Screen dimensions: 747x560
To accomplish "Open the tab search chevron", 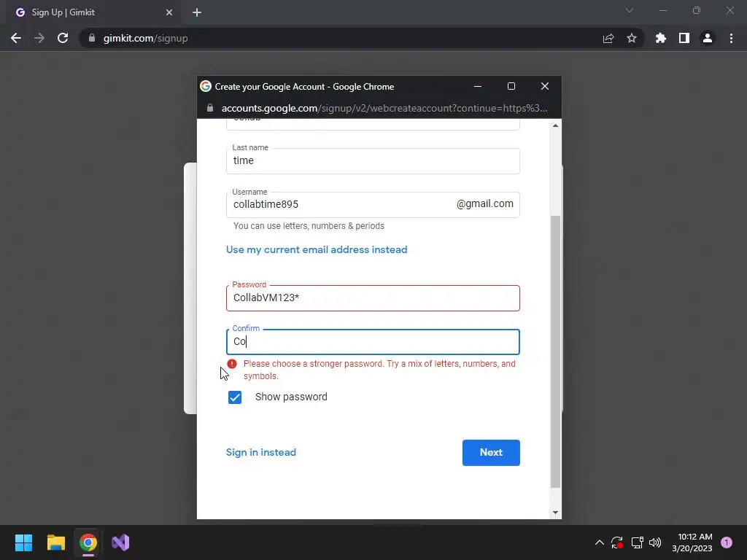I will (630, 10).
